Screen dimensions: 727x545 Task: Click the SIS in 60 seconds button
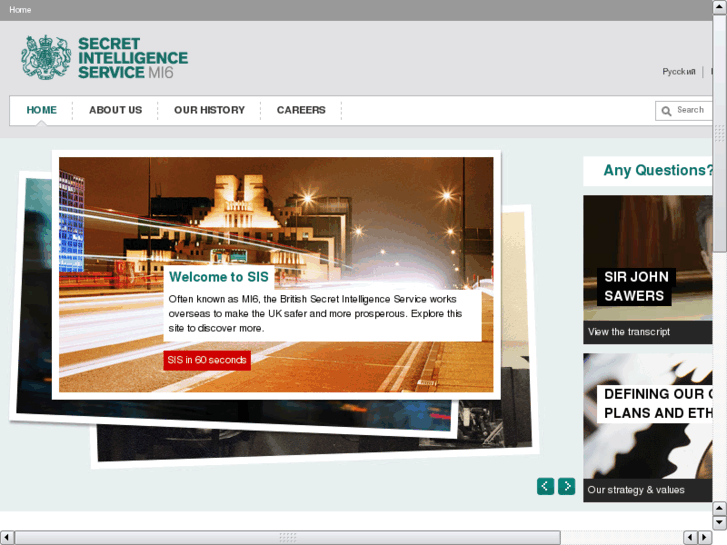coord(207,360)
